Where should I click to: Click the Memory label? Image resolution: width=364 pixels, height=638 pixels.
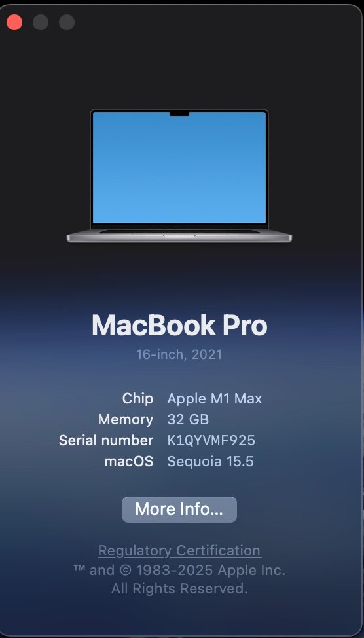pyautogui.click(x=126, y=419)
